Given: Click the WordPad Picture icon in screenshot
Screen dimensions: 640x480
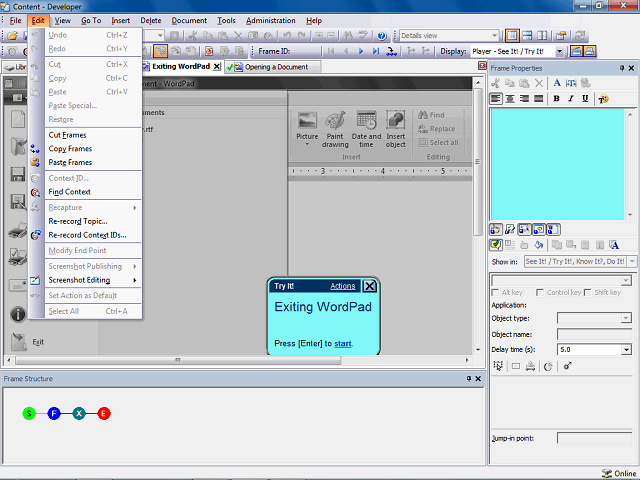Looking at the screenshot, I should point(307,121).
